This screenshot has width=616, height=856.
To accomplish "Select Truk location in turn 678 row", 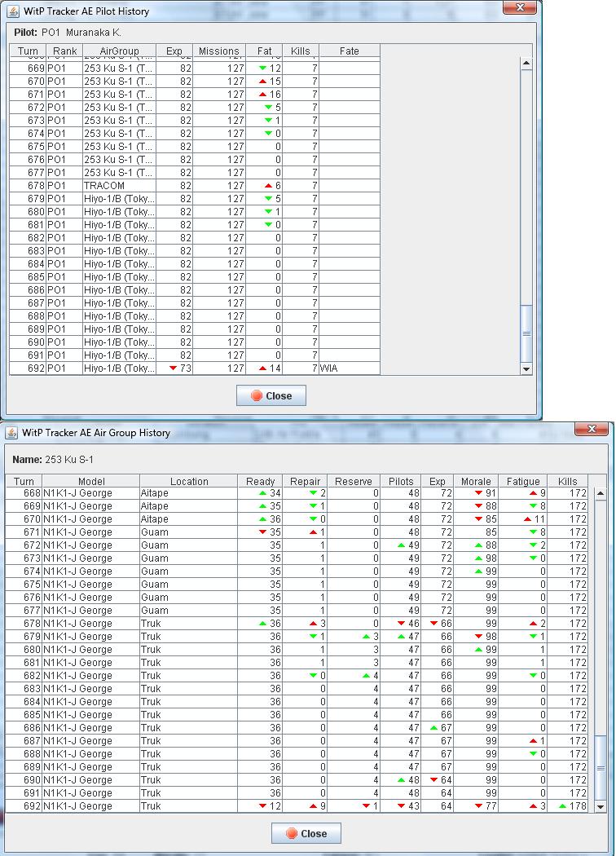I will (x=189, y=624).
